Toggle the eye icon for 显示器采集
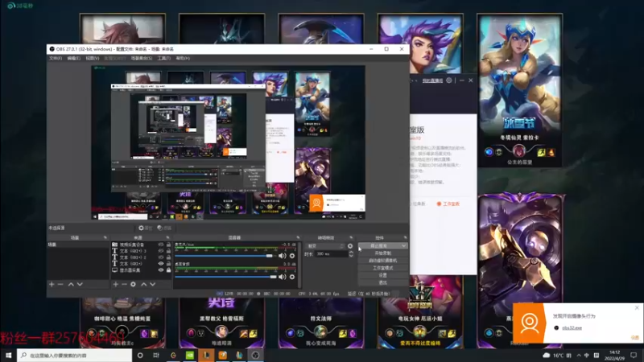 click(x=161, y=270)
